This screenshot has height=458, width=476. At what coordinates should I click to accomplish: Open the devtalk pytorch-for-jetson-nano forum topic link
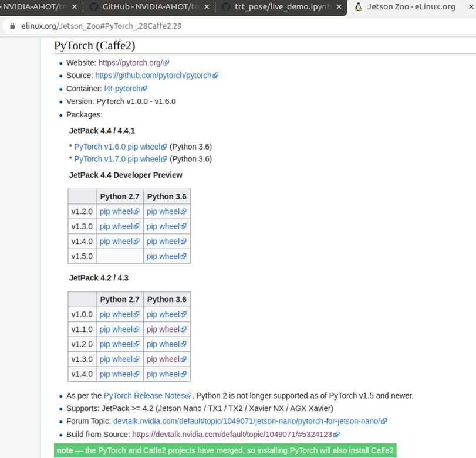[247, 421]
